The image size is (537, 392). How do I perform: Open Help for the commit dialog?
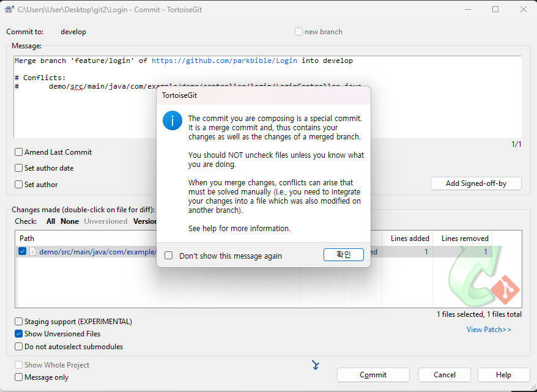503,375
